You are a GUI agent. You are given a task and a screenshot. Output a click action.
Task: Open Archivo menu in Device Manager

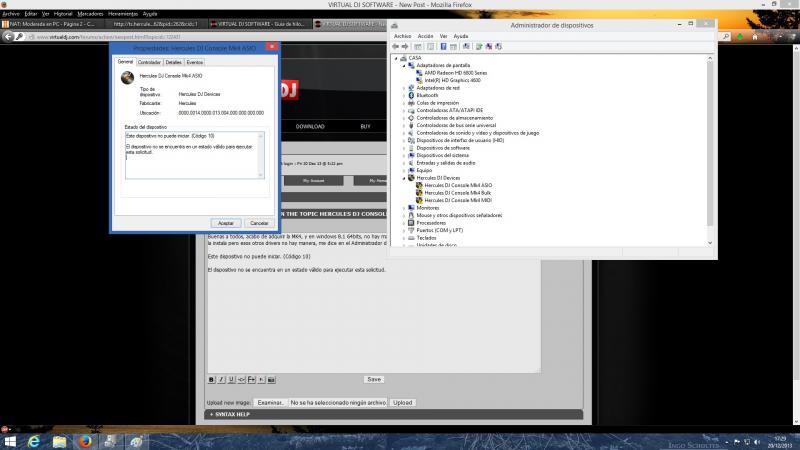pyautogui.click(x=402, y=36)
